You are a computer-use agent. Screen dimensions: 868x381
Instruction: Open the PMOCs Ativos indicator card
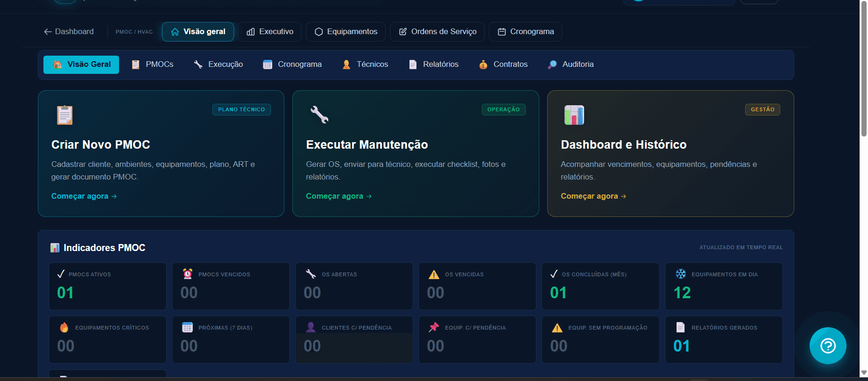coord(108,286)
